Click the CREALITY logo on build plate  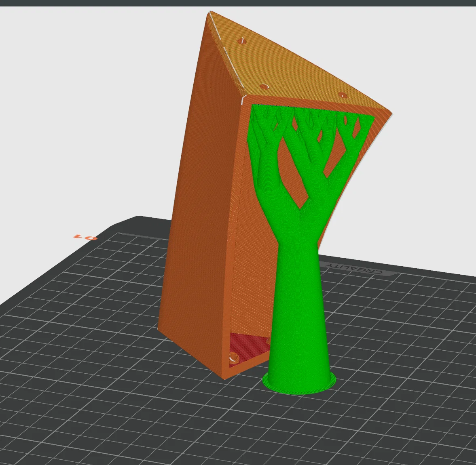click(x=353, y=269)
